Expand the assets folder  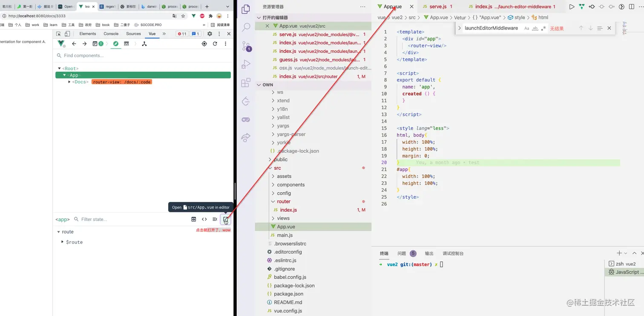click(x=284, y=176)
